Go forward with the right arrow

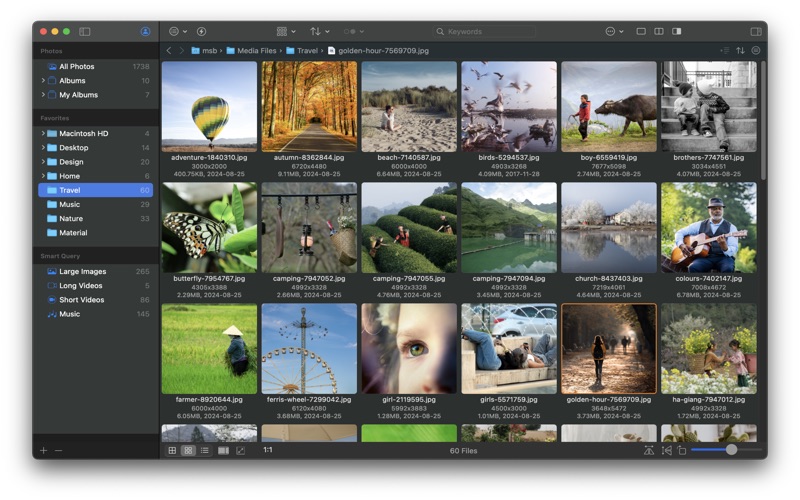coord(181,51)
